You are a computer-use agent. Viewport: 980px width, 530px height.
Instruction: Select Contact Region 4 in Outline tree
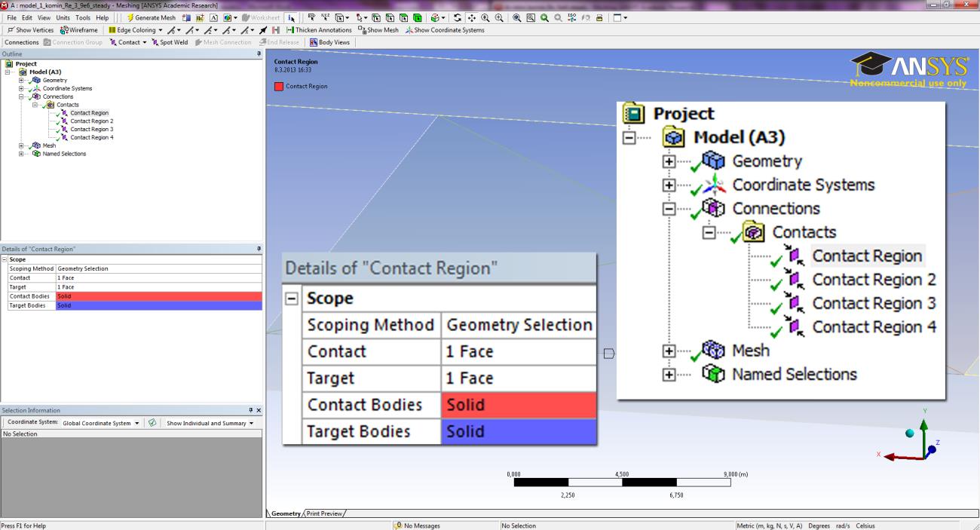91,137
